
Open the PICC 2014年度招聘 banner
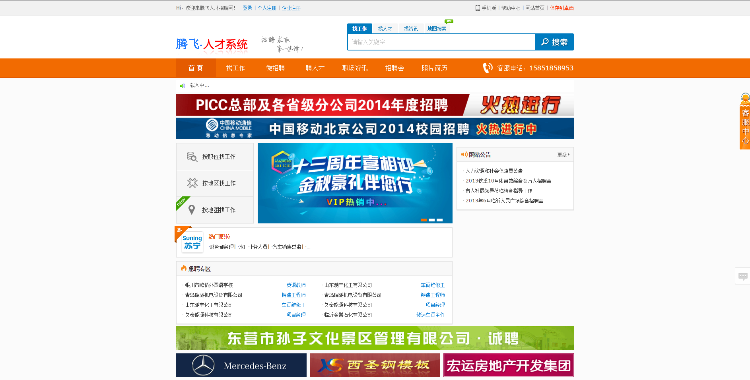click(375, 105)
